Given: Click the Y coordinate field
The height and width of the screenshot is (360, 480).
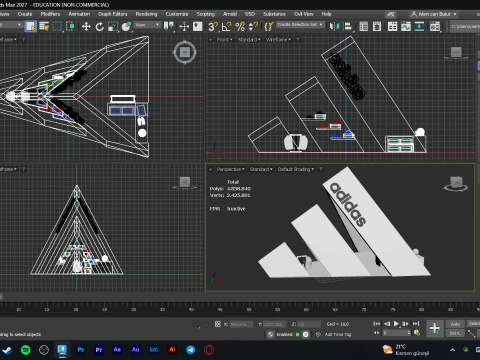Looking at the screenshot, I should coord(275,324).
